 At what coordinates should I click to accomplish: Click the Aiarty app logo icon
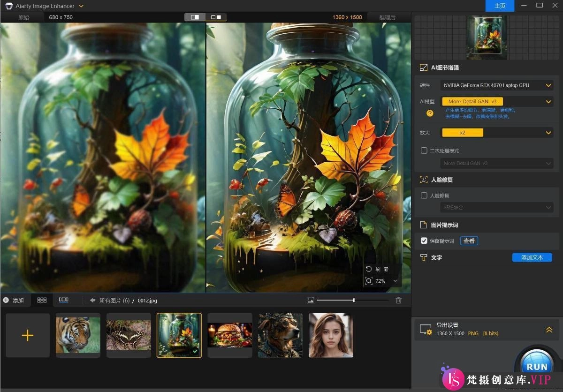pos(9,6)
